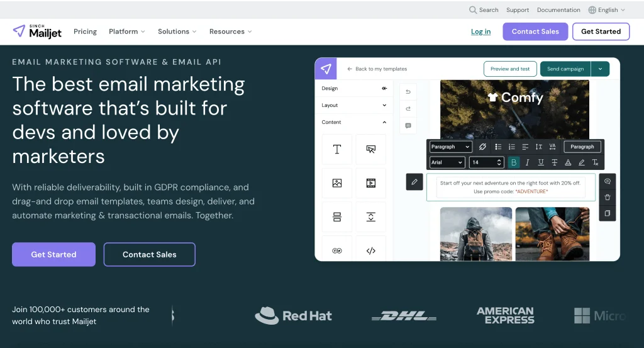Select the Text block icon

(x=337, y=149)
